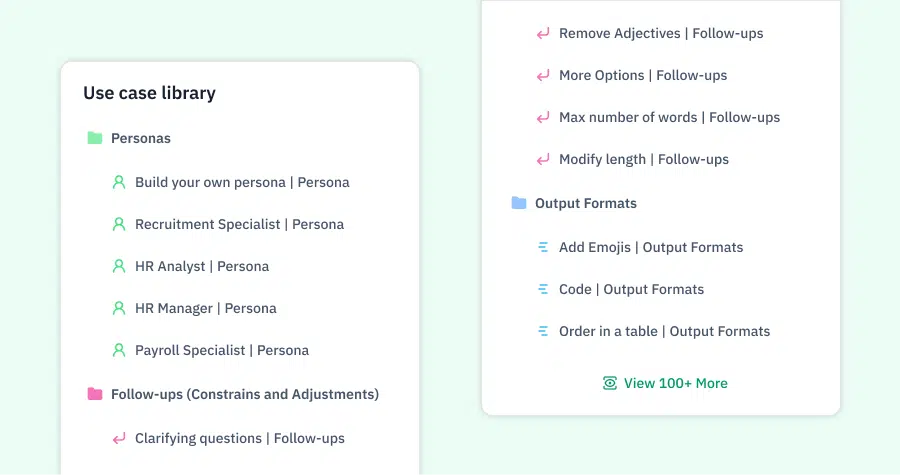This screenshot has width=900, height=475.
Task: Click person icon beside HR Analyst persona
Action: point(119,266)
